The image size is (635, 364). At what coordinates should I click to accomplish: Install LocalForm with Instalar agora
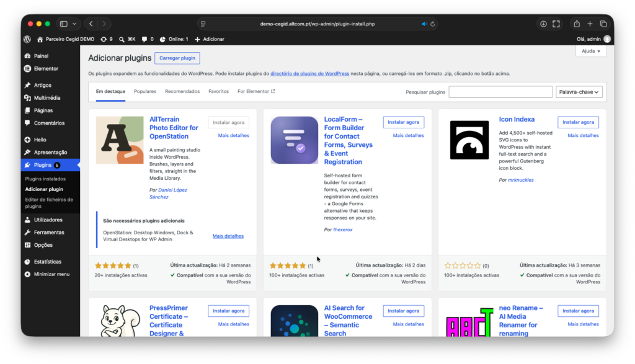coord(403,122)
